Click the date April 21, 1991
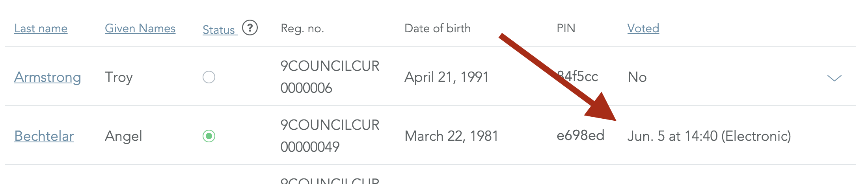868x184 pixels. (x=447, y=77)
